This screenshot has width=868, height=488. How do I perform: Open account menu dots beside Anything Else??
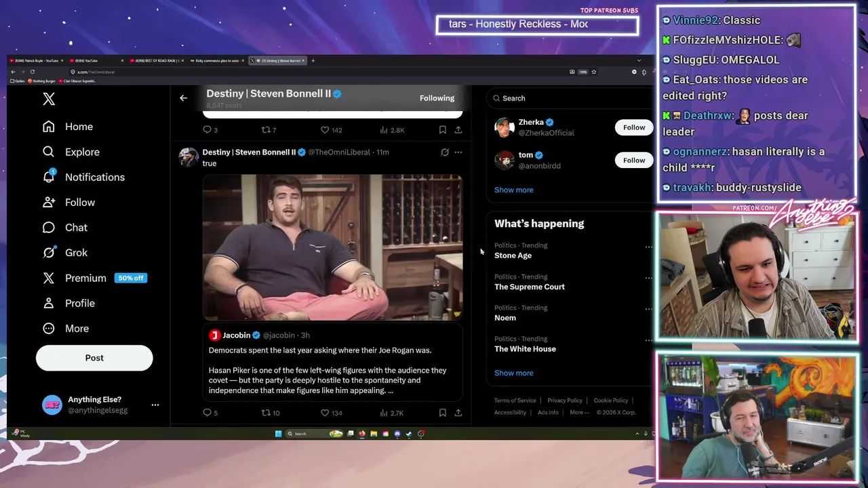[x=155, y=405]
